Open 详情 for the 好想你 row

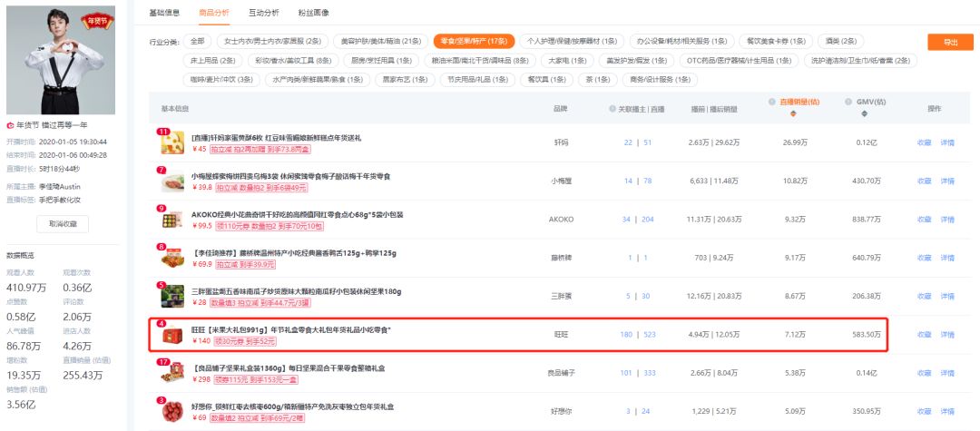[947, 412]
